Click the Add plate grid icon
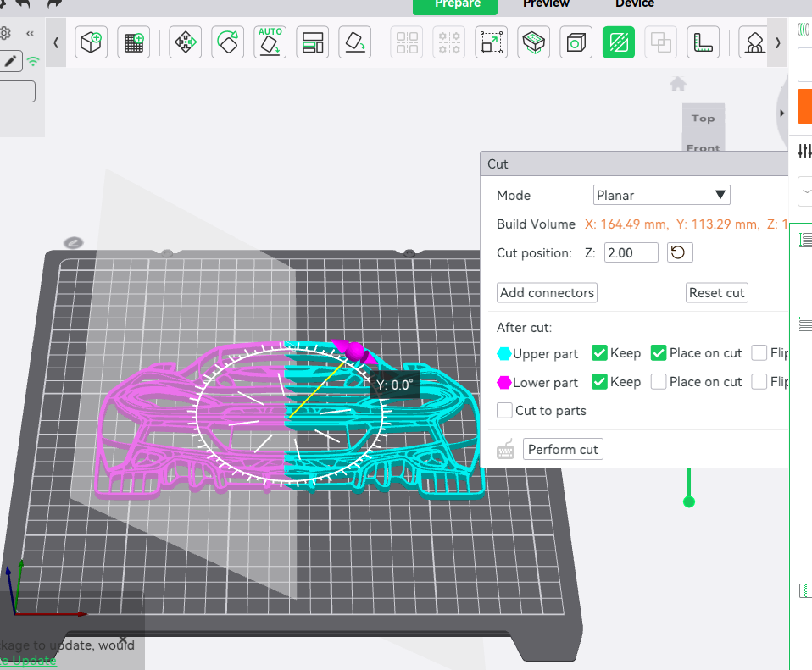The height and width of the screenshot is (670, 812). click(x=134, y=42)
